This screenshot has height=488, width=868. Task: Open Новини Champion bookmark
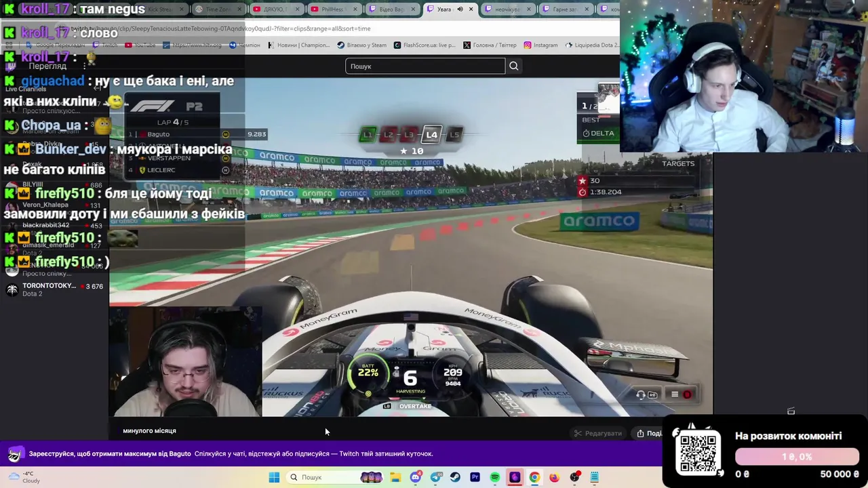tap(298, 45)
